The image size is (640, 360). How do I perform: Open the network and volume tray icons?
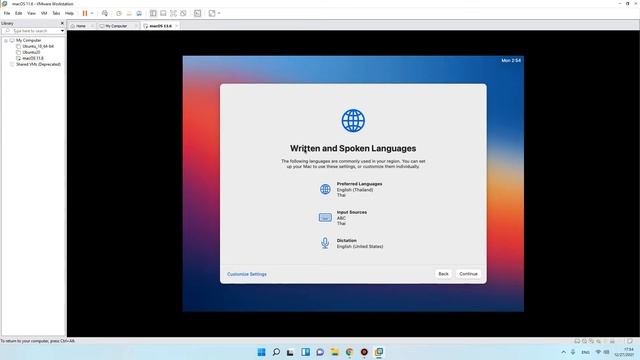point(602,352)
